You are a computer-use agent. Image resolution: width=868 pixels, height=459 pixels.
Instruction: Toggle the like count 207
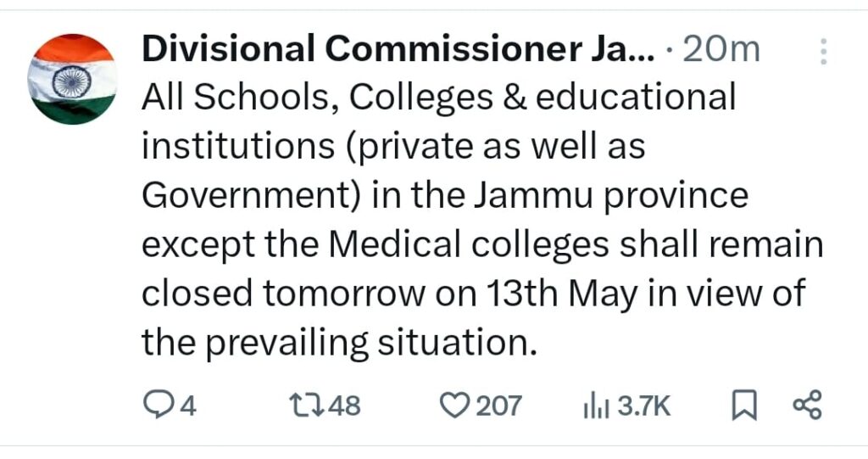498,406
